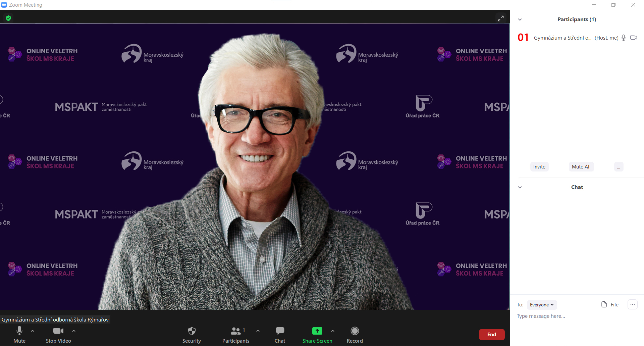Click the red 01 participant avatar
The width and height of the screenshot is (644, 346).
(523, 38)
